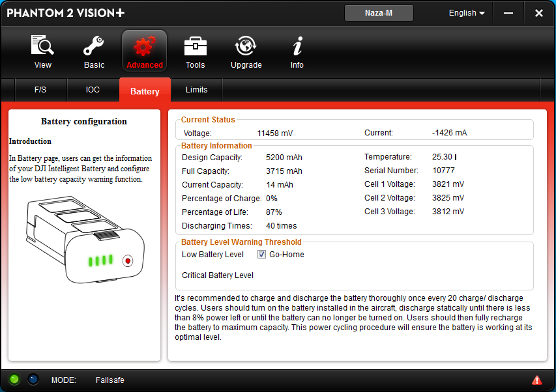Viewport: 556px width, 392px height.
Task: Click the -1426 mA current value
Action: pos(449,133)
